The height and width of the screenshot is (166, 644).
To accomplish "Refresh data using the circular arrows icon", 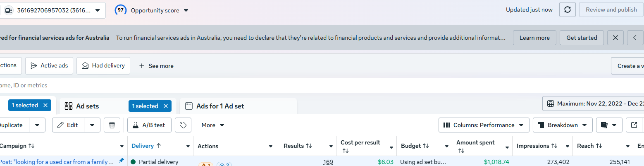I will tap(568, 10).
